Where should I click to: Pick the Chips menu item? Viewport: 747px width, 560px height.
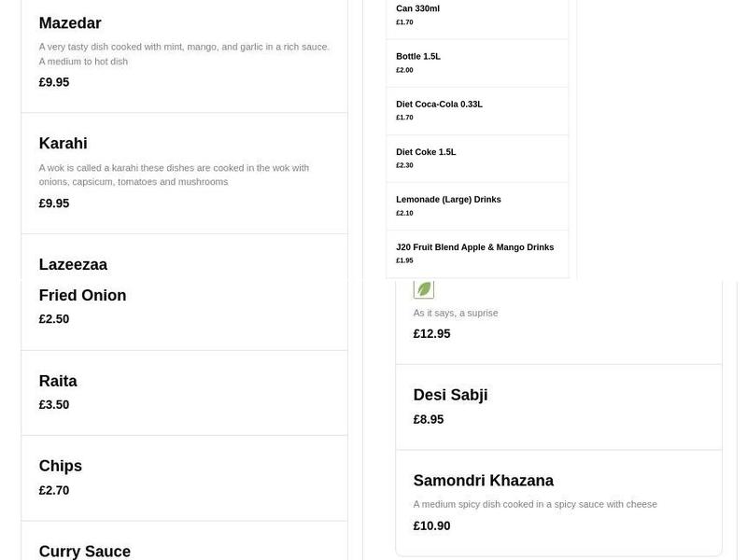click(x=61, y=466)
